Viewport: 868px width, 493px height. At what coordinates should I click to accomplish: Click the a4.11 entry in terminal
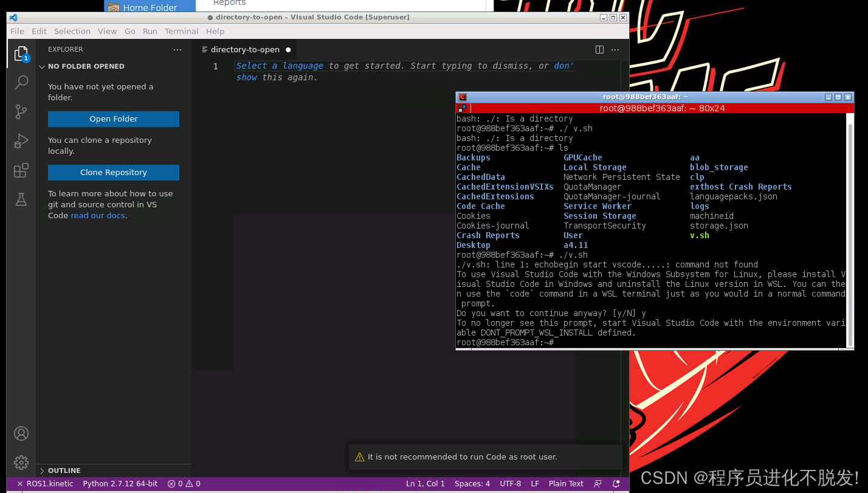tap(576, 245)
